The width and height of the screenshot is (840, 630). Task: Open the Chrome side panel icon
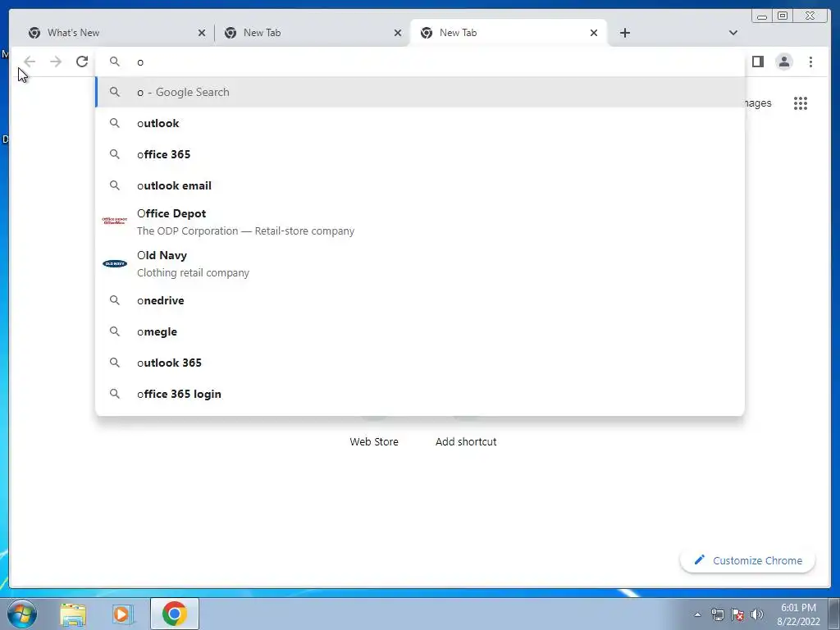pyautogui.click(x=757, y=62)
